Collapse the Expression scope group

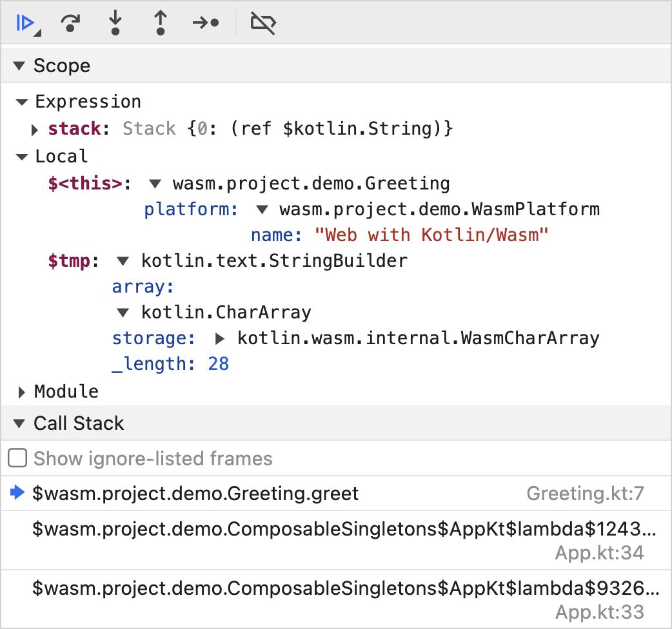22,102
